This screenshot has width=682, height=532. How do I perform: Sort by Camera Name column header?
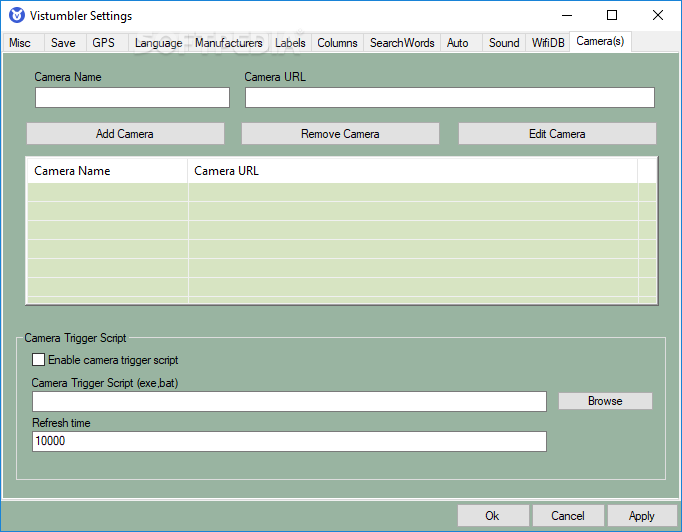(107, 171)
